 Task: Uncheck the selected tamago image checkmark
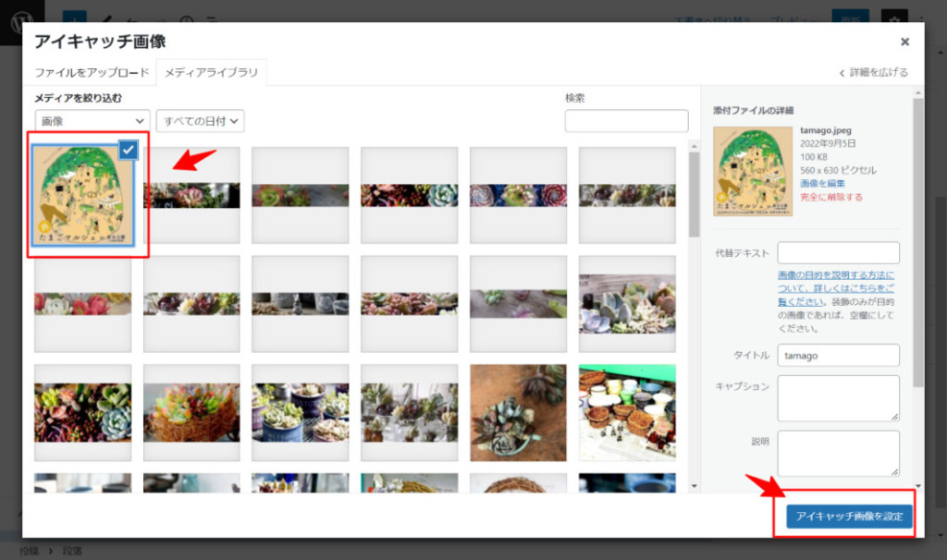[129, 150]
